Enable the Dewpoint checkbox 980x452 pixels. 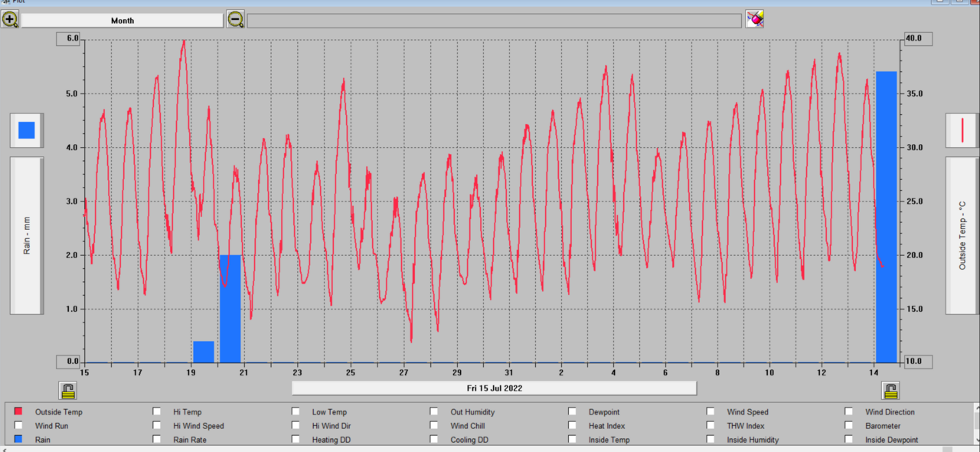572,412
